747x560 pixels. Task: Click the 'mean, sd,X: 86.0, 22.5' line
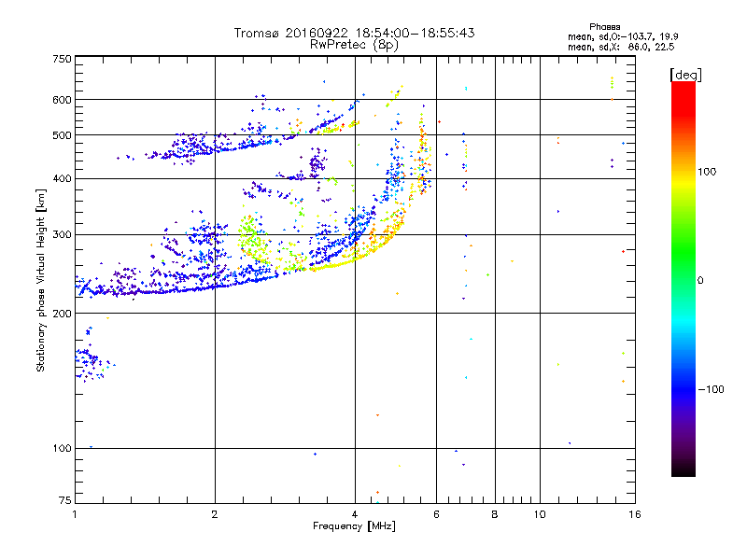[x=621, y=47]
